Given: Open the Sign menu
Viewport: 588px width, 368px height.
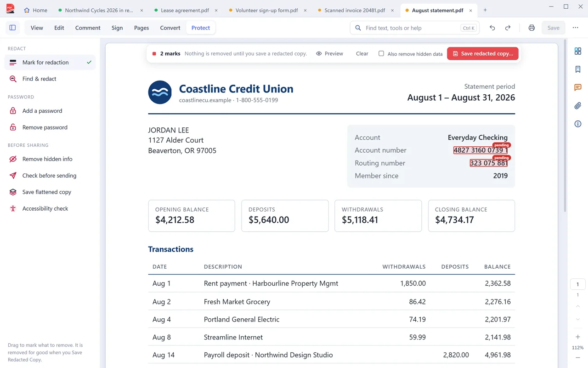Looking at the screenshot, I should click(117, 28).
